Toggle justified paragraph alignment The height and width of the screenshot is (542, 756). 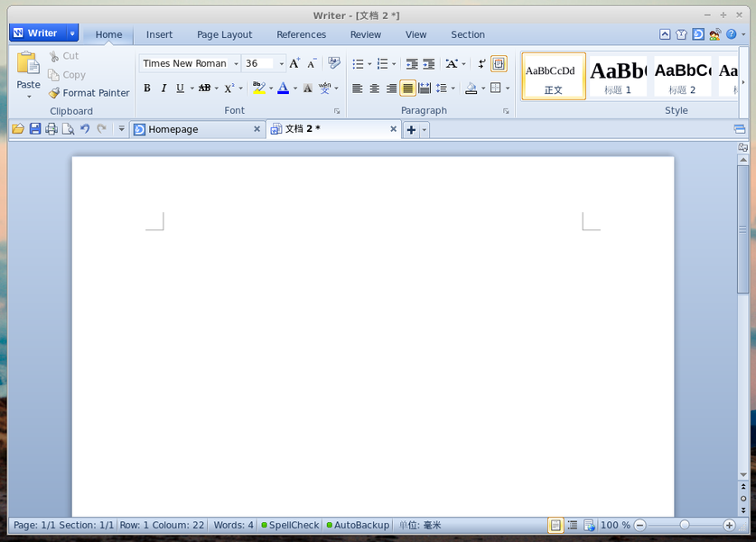pos(407,89)
